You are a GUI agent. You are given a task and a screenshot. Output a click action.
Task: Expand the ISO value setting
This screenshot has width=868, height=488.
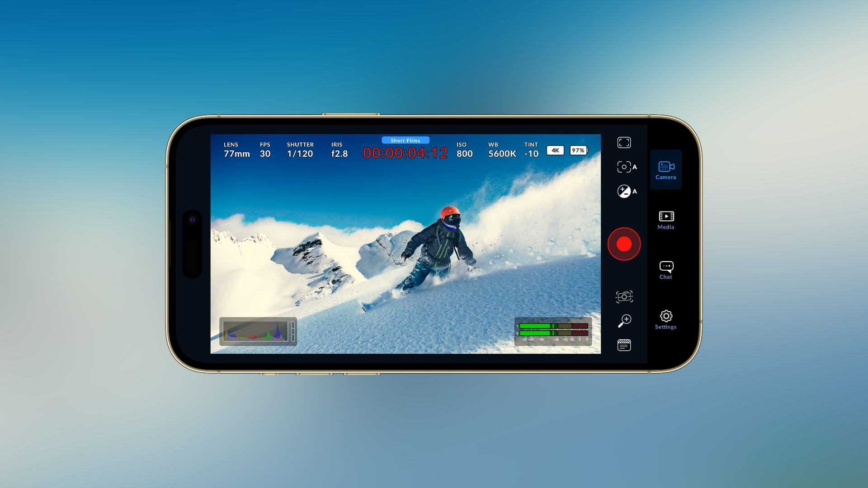tap(464, 149)
